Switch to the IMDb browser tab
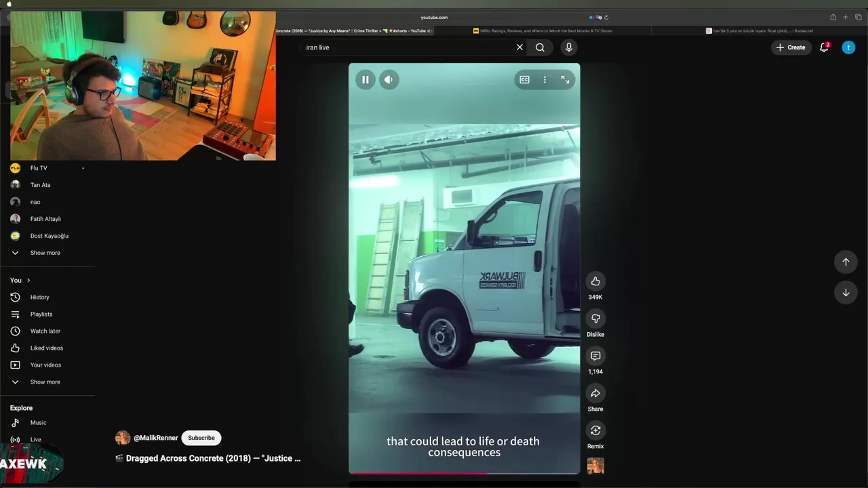Image resolution: width=868 pixels, height=488 pixels. (542, 30)
